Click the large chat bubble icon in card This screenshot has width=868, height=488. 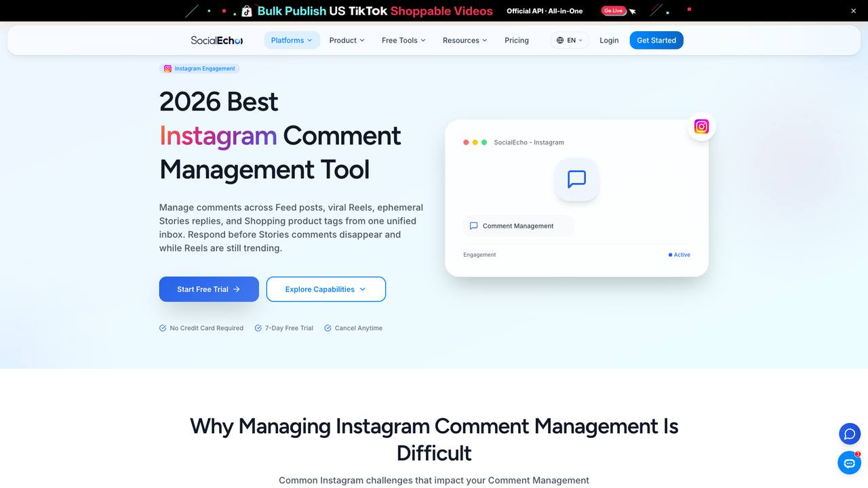pos(576,180)
